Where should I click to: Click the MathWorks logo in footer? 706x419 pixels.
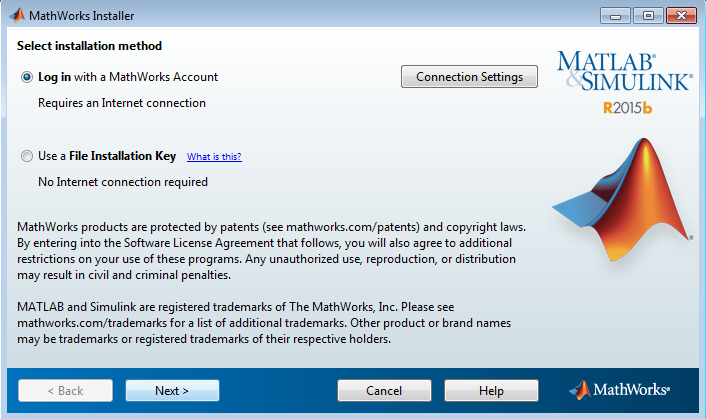[x=619, y=390]
